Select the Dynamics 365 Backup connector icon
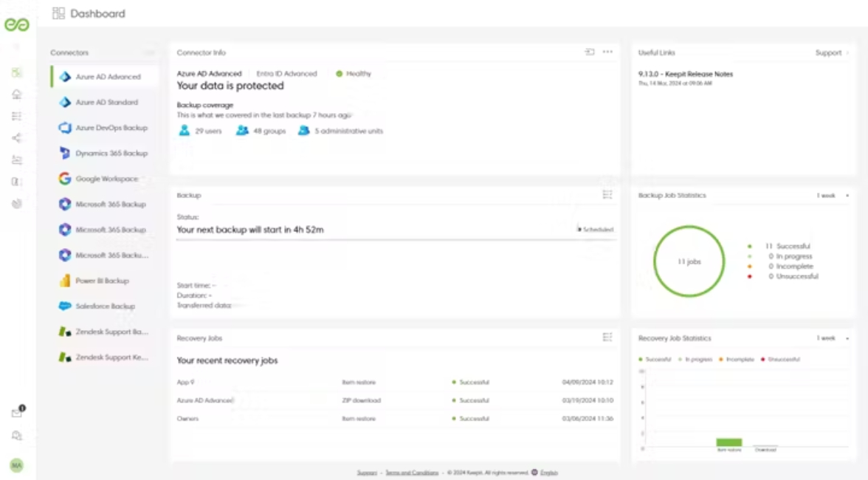Screen dimensions: 868x480 [65, 153]
